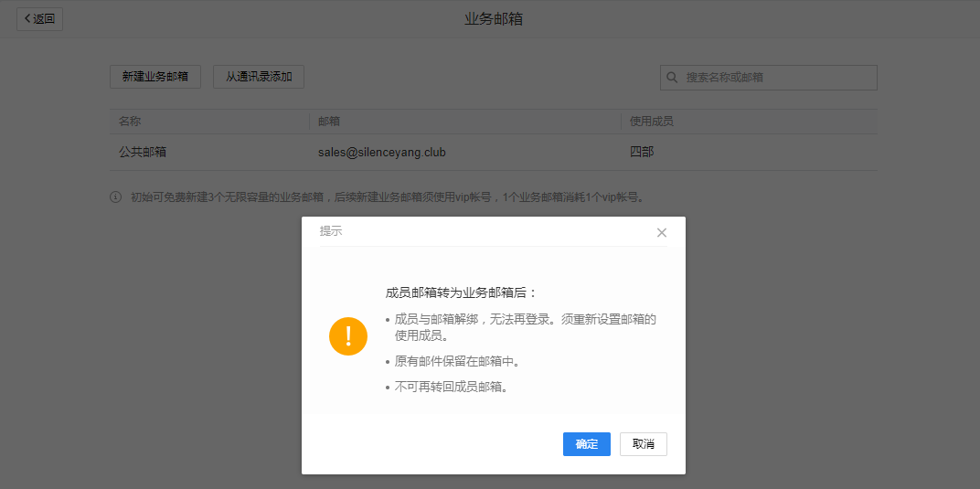The image size is (980, 489).
Task: Confirm the conversion with 确定
Action: click(x=586, y=444)
